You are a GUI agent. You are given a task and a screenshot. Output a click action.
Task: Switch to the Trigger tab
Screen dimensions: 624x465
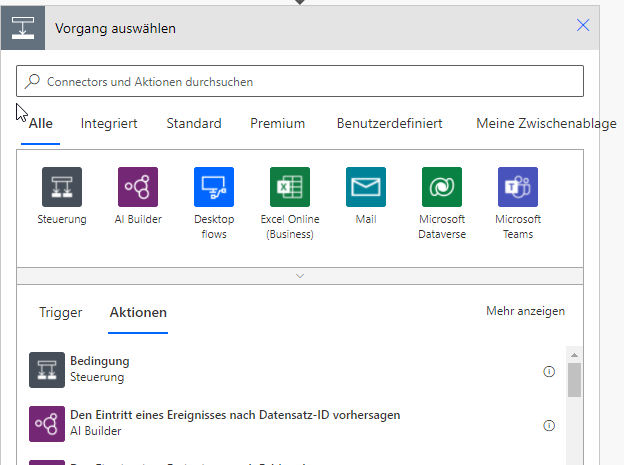(x=60, y=312)
